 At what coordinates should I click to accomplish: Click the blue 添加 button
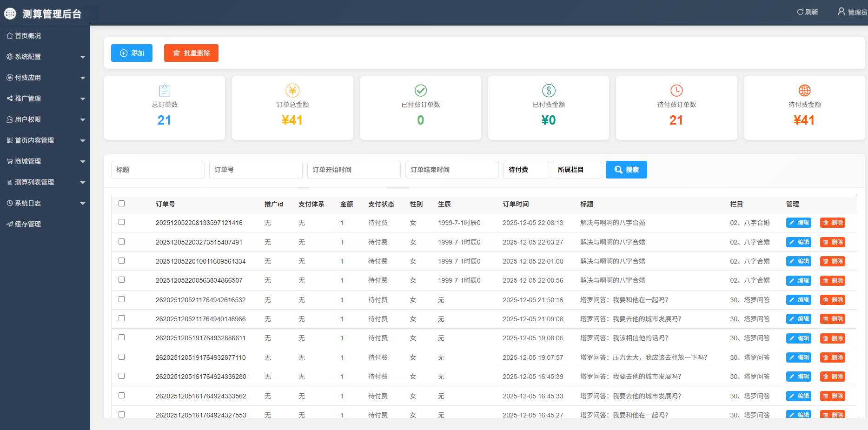tap(132, 53)
